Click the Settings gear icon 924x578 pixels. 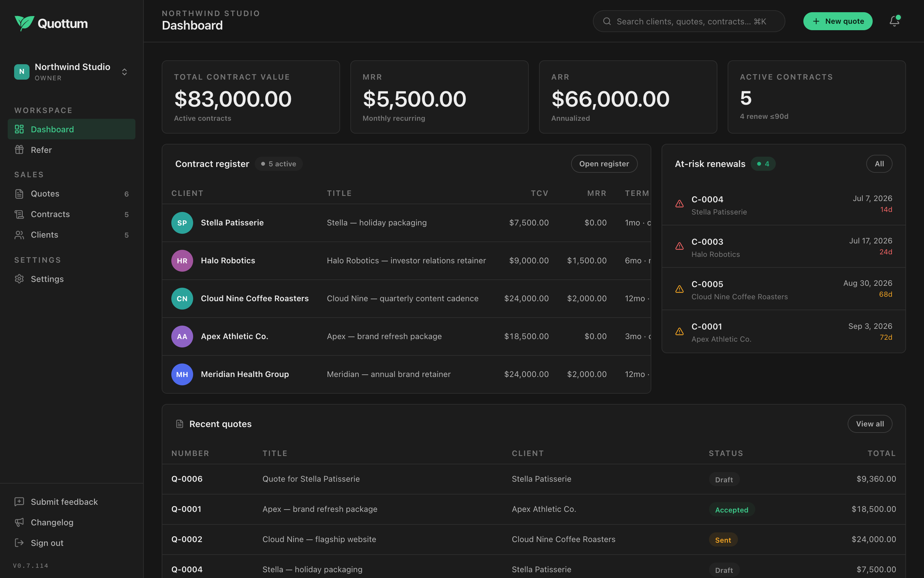pyautogui.click(x=19, y=279)
